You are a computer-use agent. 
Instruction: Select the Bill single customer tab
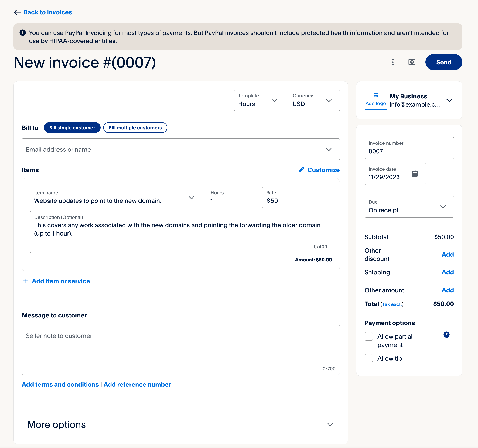point(72,128)
